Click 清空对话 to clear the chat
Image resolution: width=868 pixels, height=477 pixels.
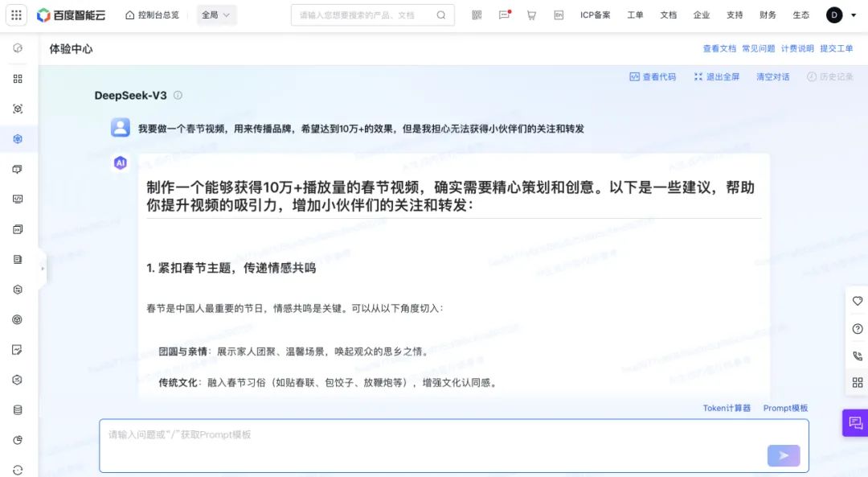click(773, 77)
